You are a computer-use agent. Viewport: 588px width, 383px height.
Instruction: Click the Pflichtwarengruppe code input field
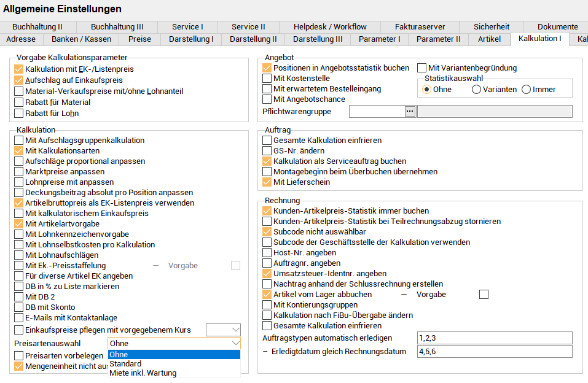coord(377,111)
